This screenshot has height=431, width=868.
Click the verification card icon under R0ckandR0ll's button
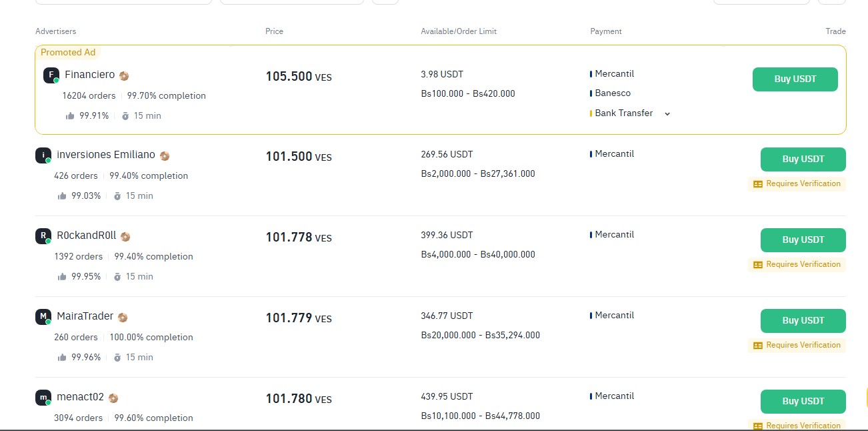[757, 265]
